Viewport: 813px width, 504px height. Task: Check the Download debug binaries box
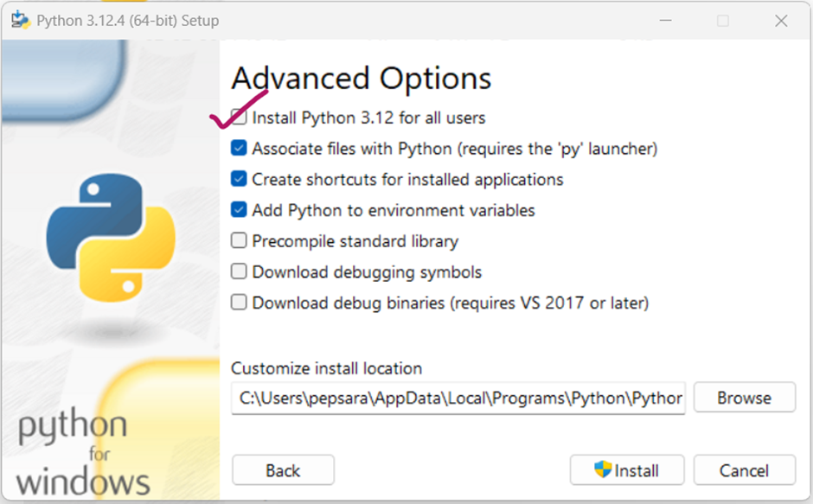point(240,303)
